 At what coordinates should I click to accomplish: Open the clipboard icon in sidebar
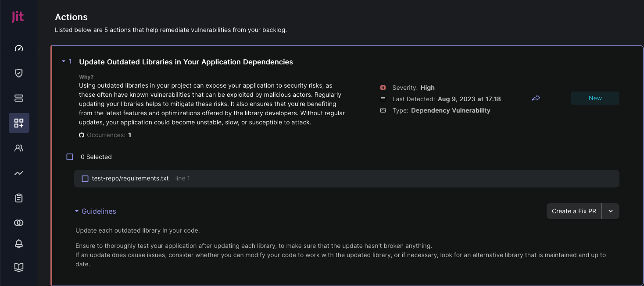(x=19, y=198)
